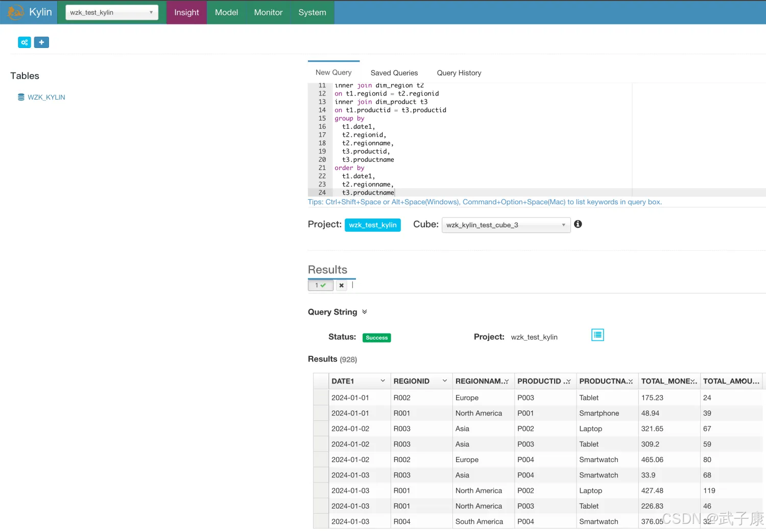The width and height of the screenshot is (766, 532).
Task: Open the wzk_test_kylin project dropdown
Action: (112, 12)
